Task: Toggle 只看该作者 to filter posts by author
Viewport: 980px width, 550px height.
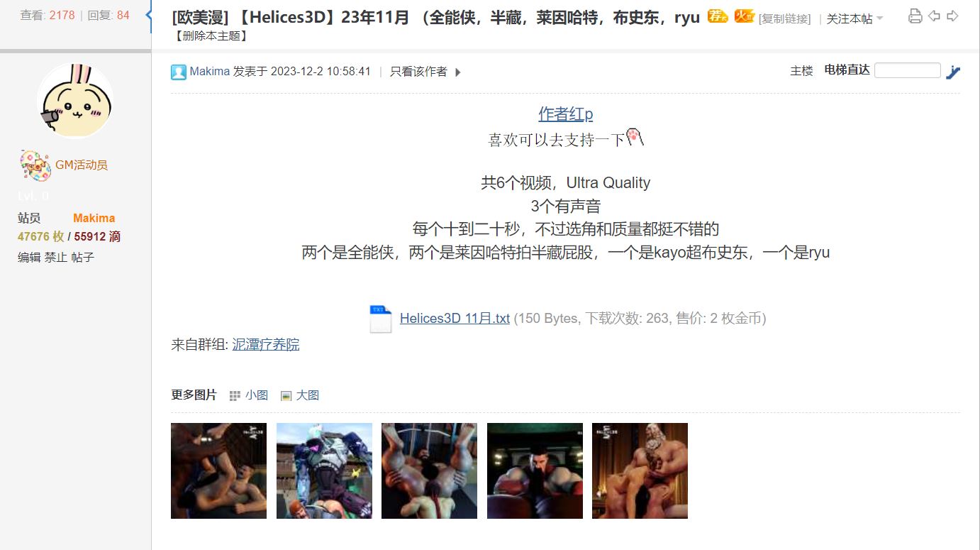Action: (418, 72)
